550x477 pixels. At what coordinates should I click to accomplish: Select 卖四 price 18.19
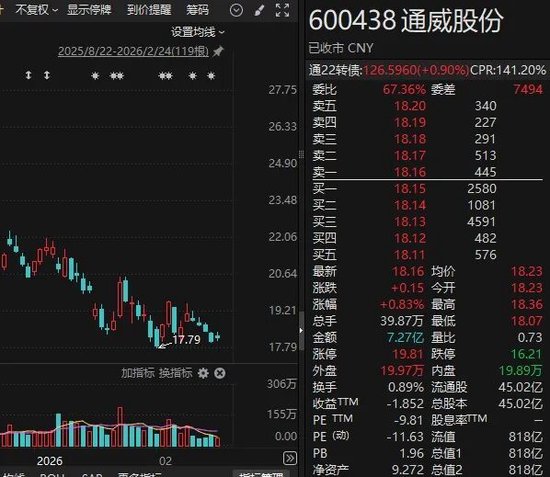point(410,122)
